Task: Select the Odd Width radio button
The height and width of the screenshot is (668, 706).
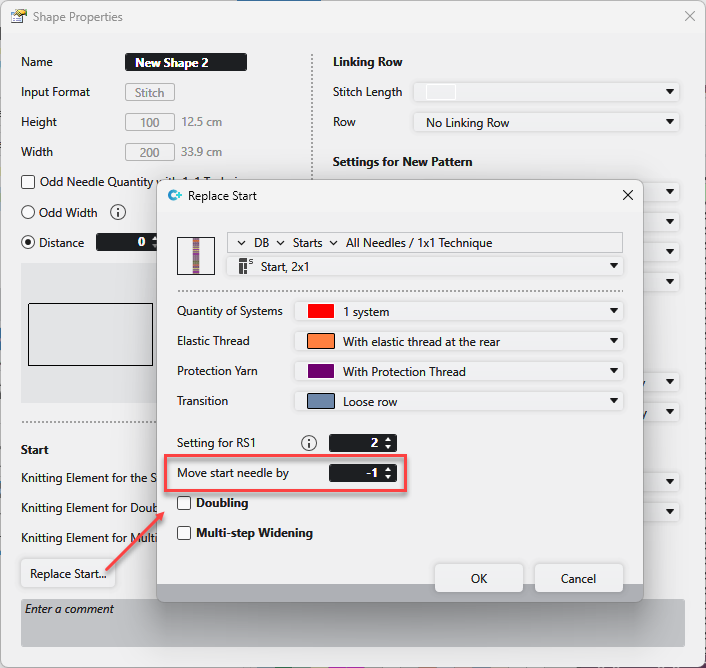Action: click(x=28, y=212)
